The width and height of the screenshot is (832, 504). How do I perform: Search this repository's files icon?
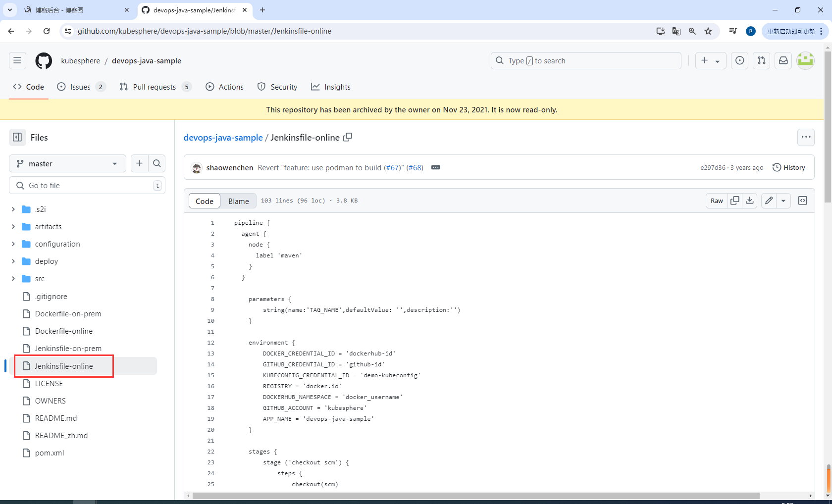[157, 163]
